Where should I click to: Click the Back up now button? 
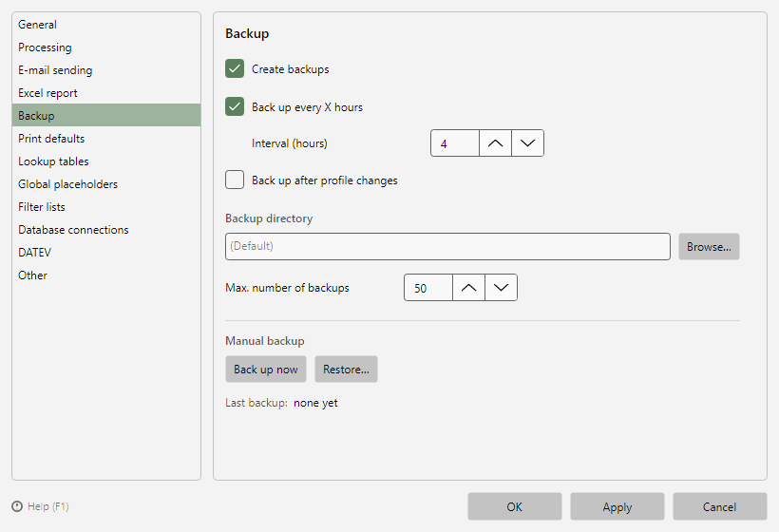pyautogui.click(x=266, y=369)
